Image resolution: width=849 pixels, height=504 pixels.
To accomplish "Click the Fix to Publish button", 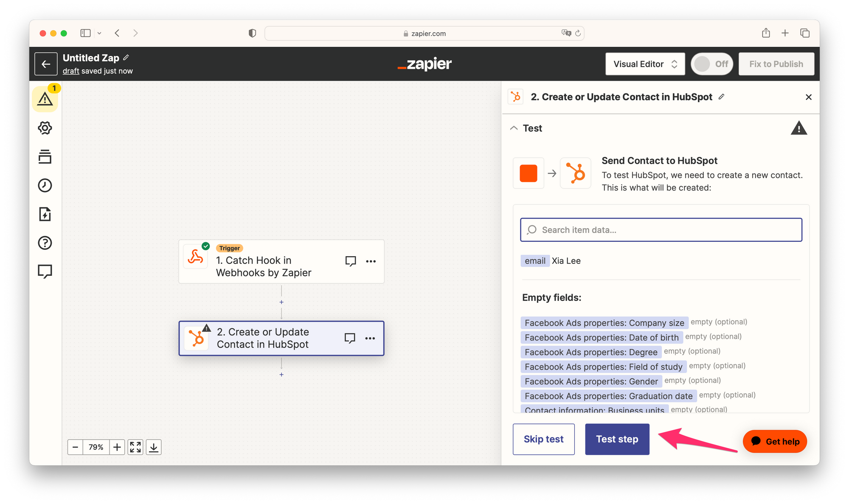I will click(776, 64).
